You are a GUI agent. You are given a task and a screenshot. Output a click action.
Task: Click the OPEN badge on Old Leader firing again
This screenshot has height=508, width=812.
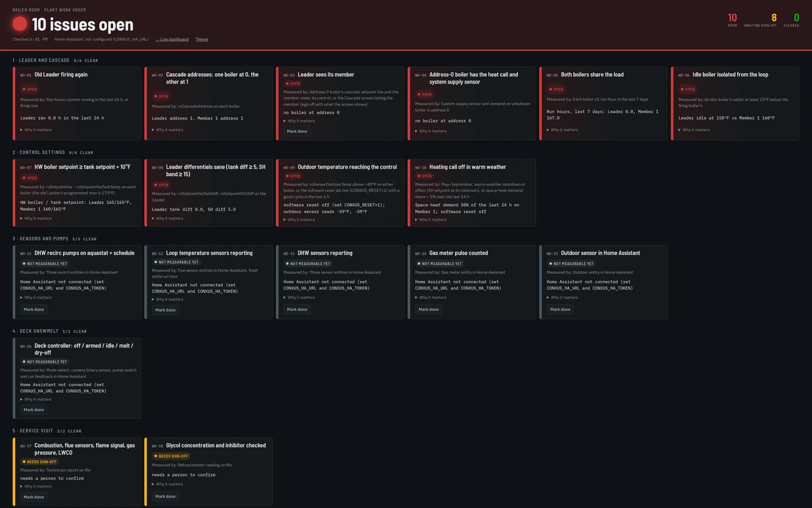29,89
